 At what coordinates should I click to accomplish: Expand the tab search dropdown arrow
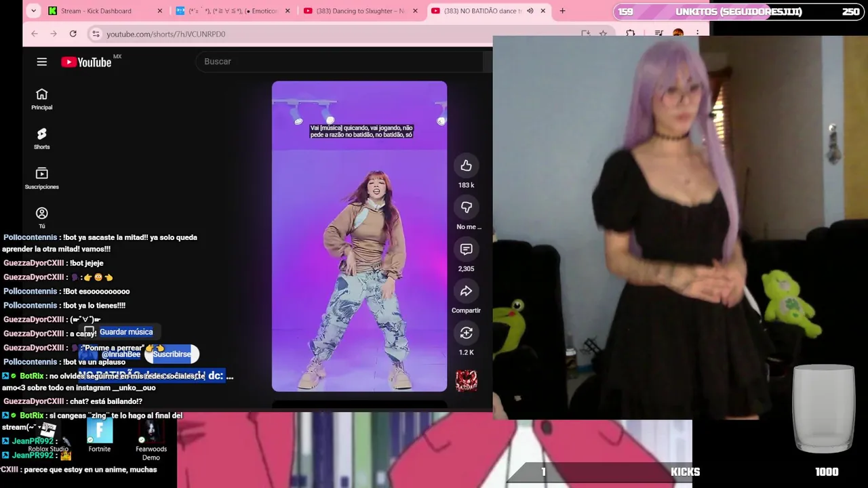33,11
